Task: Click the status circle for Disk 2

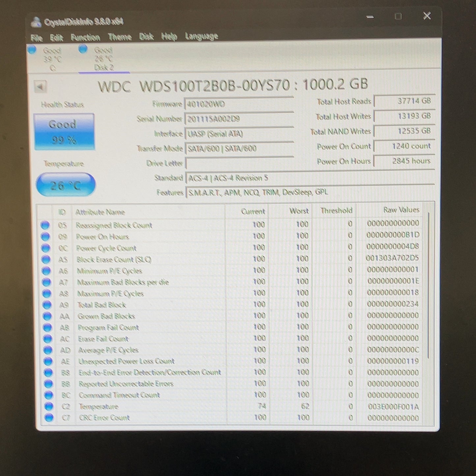Action: click(x=83, y=49)
